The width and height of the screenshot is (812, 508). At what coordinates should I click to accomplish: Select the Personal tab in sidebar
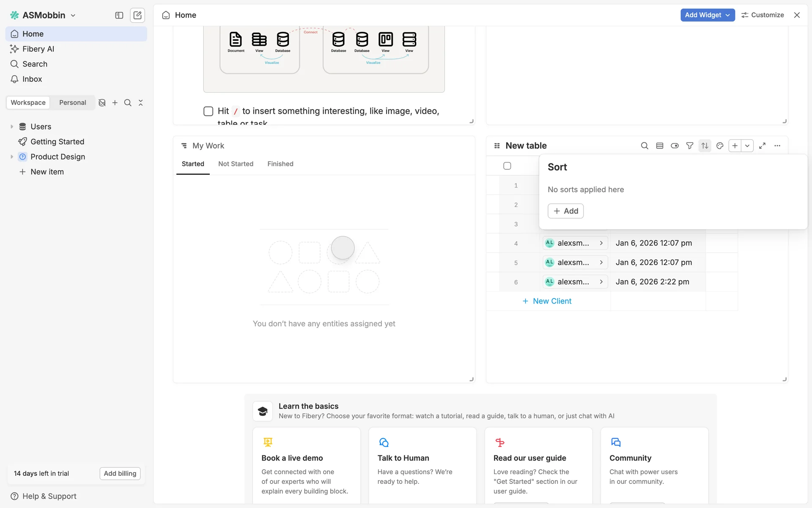(72, 102)
